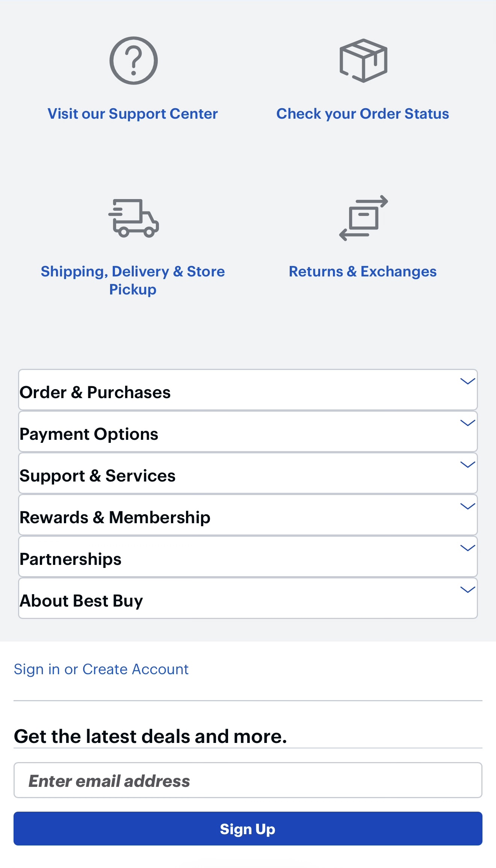496x868 pixels.
Task: Open Visit our Support Center link
Action: pyautogui.click(x=133, y=114)
